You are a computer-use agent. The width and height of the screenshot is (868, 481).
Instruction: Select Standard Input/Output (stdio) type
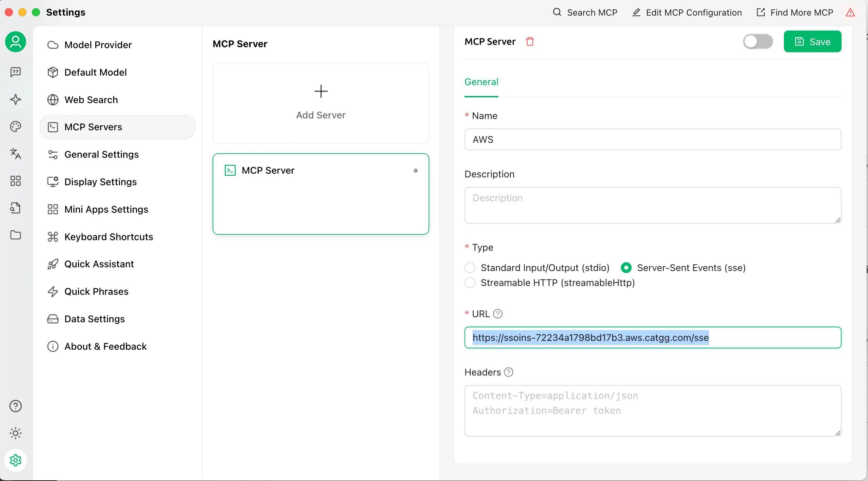coord(470,268)
